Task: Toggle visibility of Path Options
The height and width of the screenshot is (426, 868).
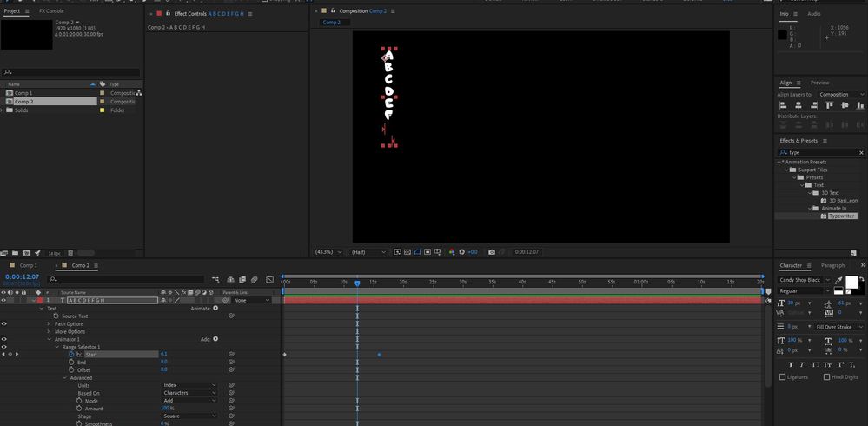Action: click(x=3, y=323)
